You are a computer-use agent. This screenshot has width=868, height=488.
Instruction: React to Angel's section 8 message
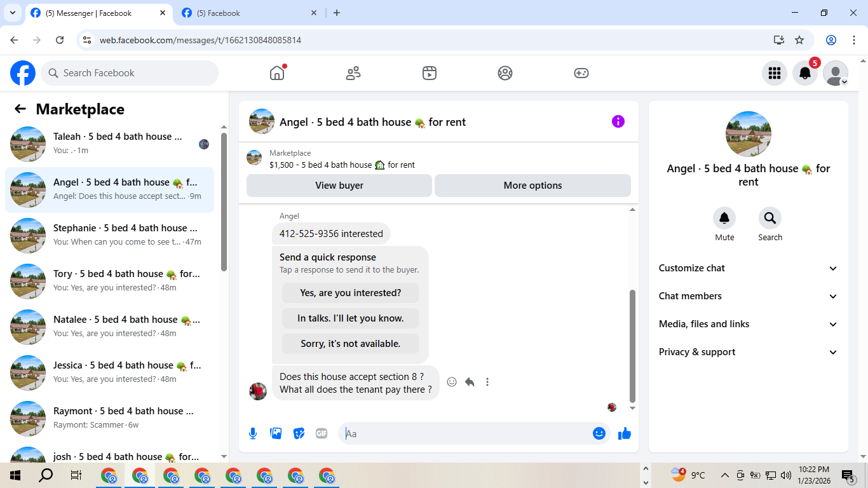[452, 382]
